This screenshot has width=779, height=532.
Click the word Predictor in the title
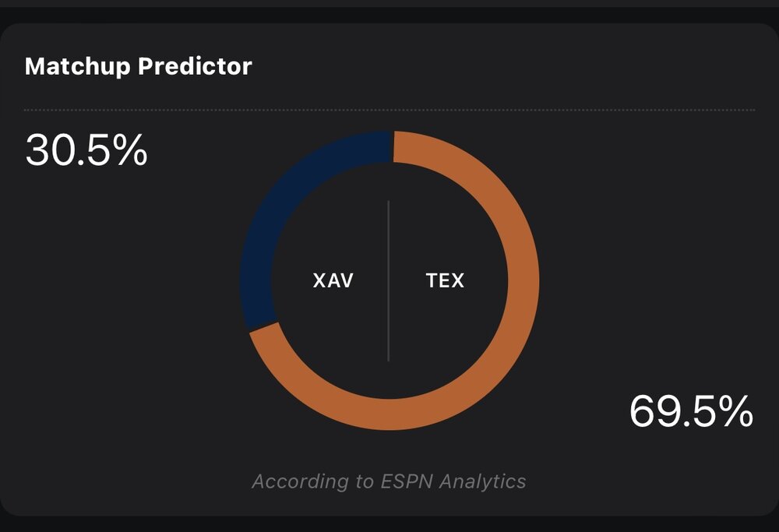click(x=195, y=66)
